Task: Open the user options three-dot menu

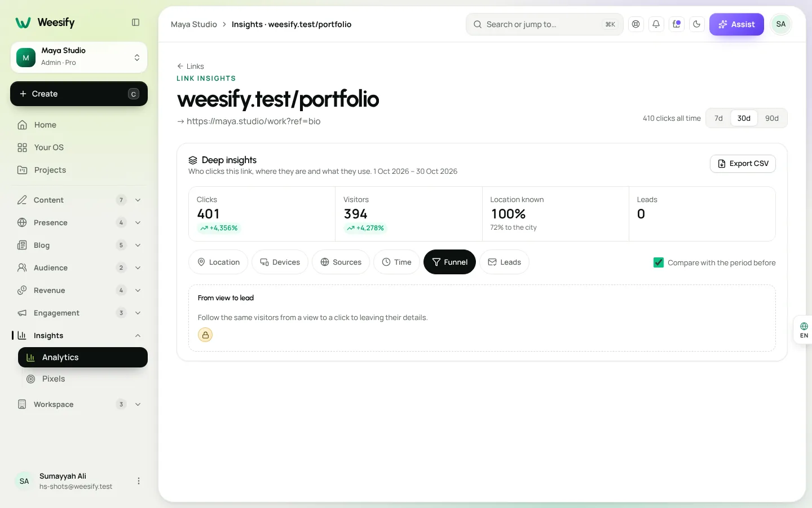Action: [139, 481]
